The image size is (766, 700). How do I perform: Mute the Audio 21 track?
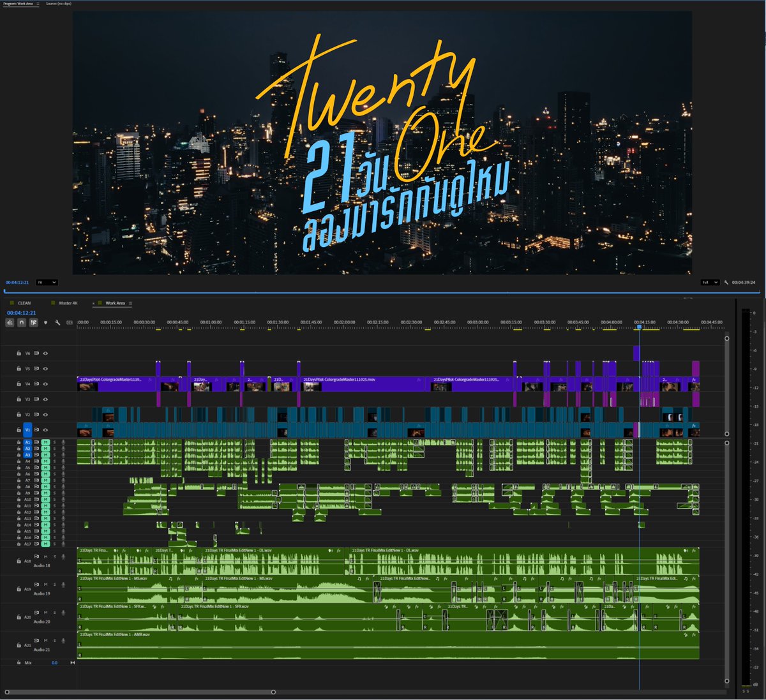45,641
